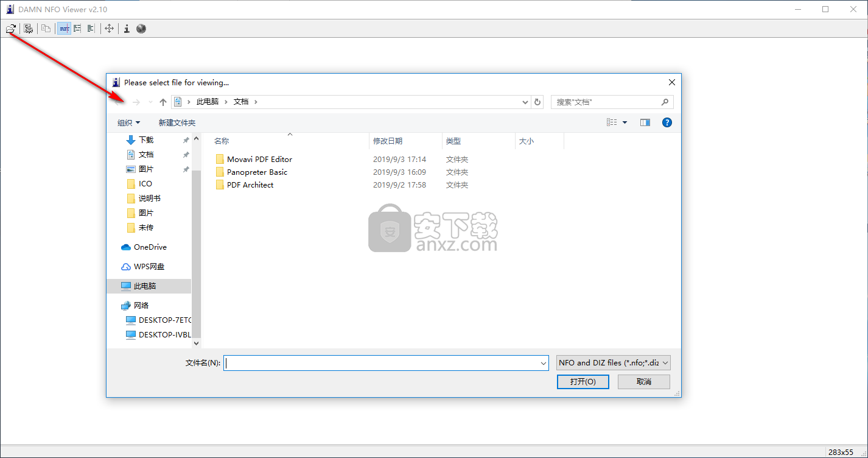The height and width of the screenshot is (458, 868).
Task: Open the About info icon
Action: coord(127,29)
